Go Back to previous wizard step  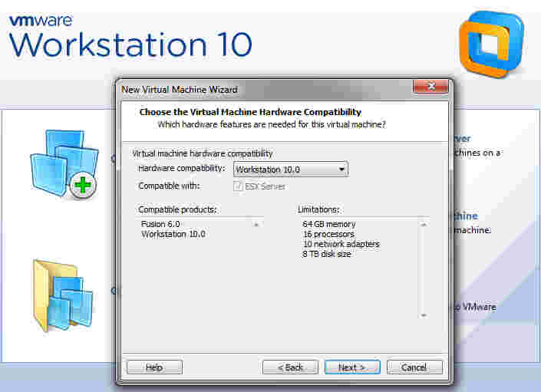click(290, 367)
